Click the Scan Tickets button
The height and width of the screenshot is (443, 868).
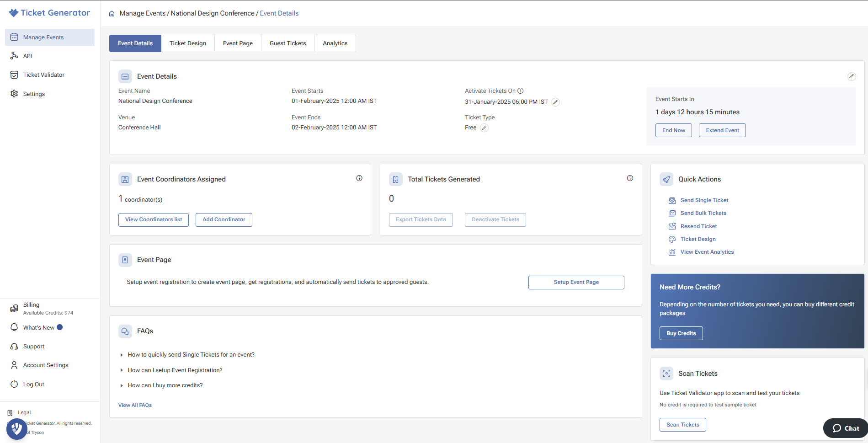tap(683, 425)
